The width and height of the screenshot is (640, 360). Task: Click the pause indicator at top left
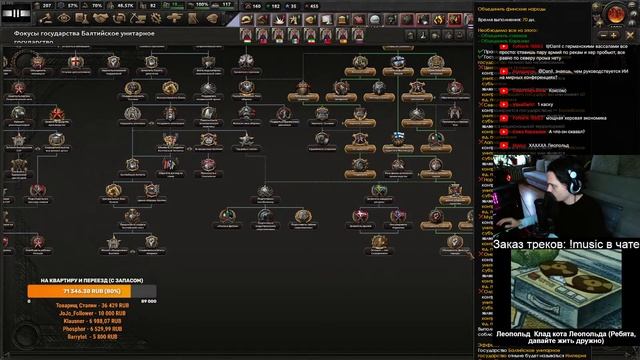[x=16, y=13]
